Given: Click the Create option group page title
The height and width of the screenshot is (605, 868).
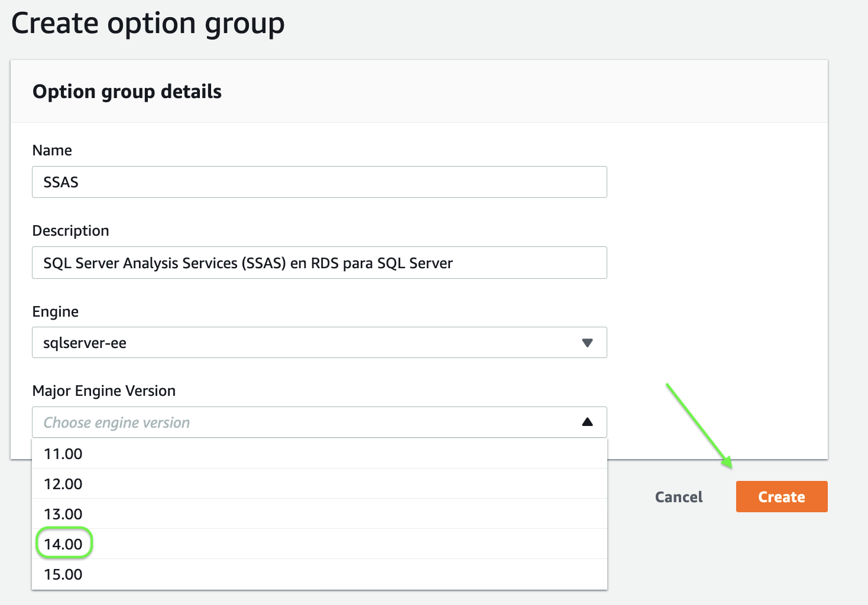Looking at the screenshot, I should 148,24.
